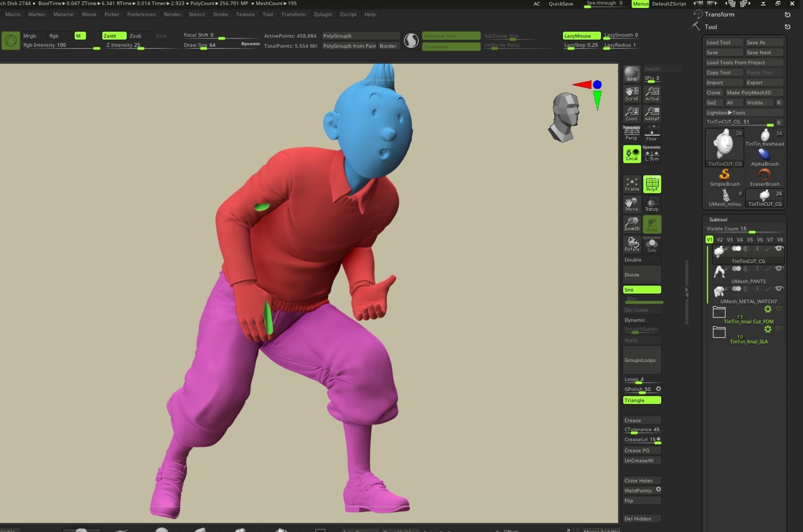Viewport: 803px width, 532px height.
Task: Click the Frame mesh icon
Action: [632, 184]
